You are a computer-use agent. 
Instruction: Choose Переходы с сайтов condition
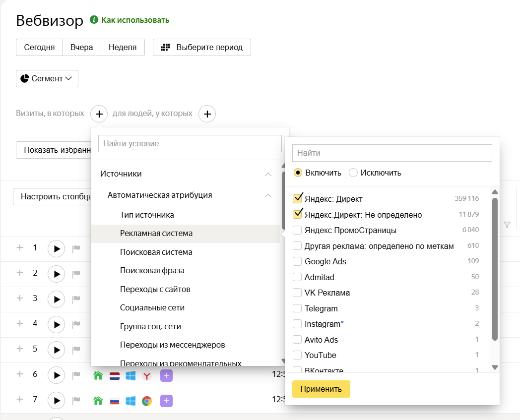[x=155, y=289]
